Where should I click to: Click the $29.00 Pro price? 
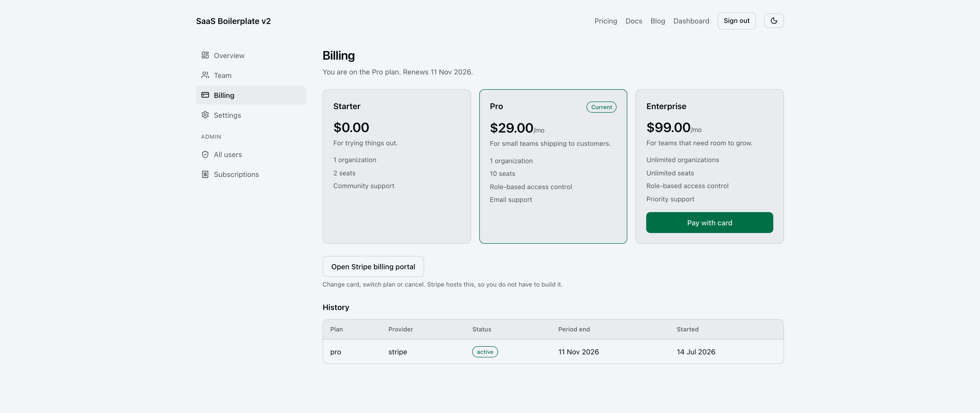click(511, 128)
